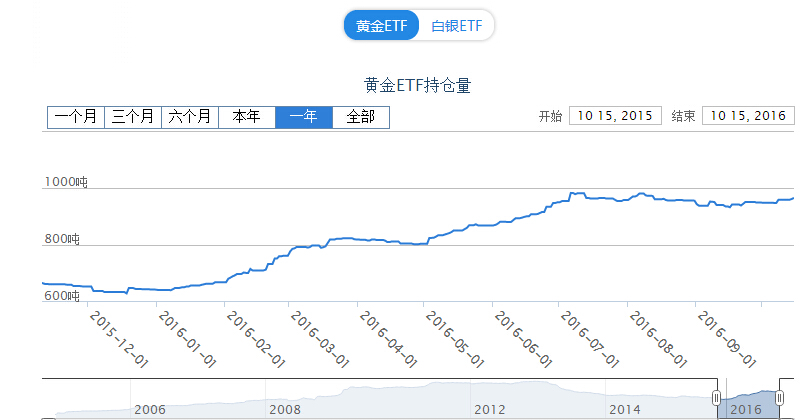This screenshot has height=420, width=801.
Task: Click the right navigator range handle
Action: point(780,398)
